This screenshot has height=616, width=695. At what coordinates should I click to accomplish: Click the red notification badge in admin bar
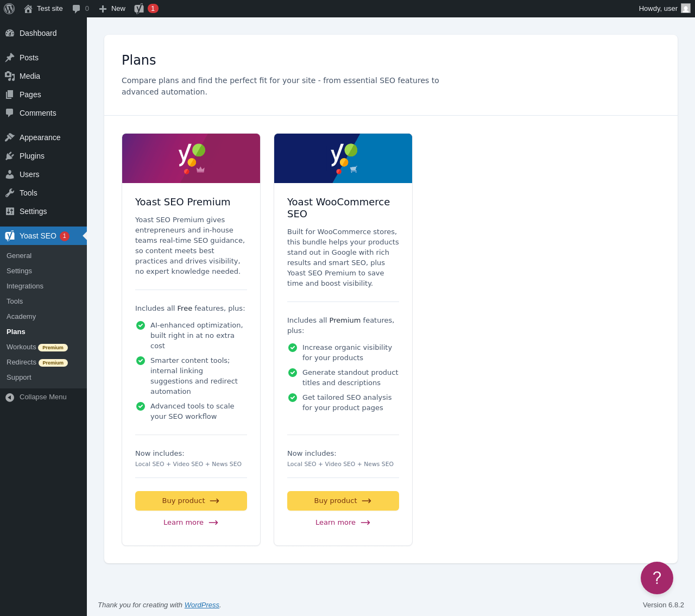pyautogui.click(x=153, y=8)
